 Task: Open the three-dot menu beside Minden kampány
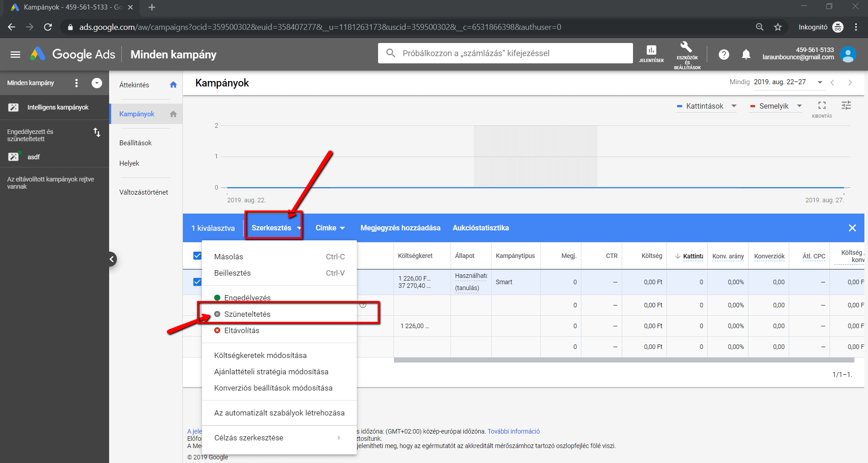(77, 83)
